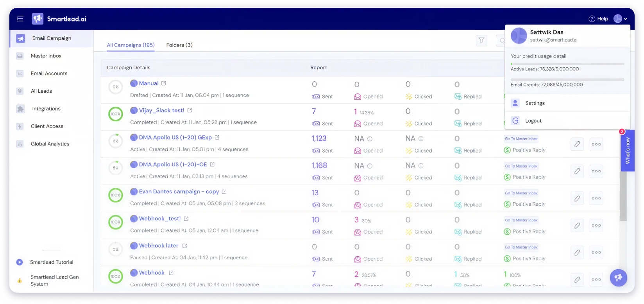Toggle the hamburger sidebar menu
This screenshot has width=644, height=304.
coord(20,18)
